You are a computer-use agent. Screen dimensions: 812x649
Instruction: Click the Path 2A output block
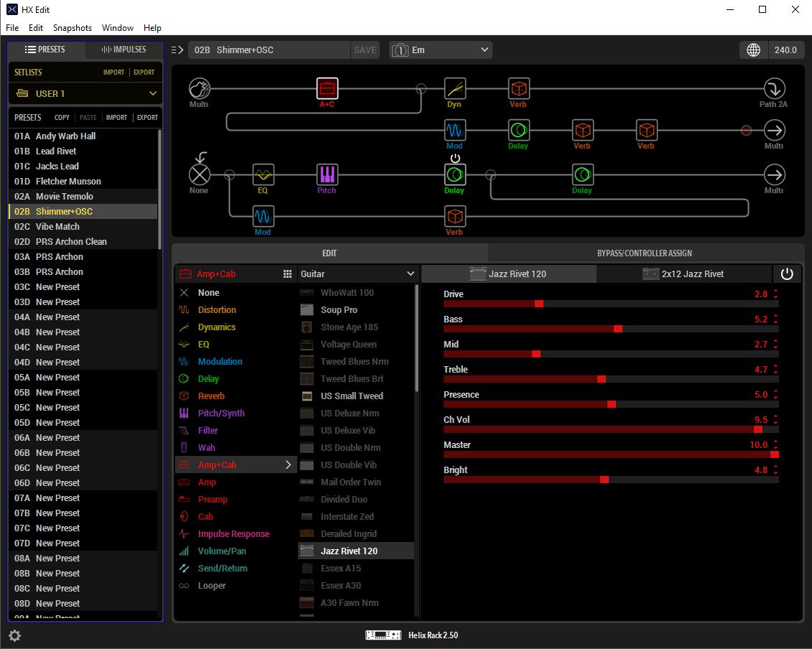click(774, 88)
